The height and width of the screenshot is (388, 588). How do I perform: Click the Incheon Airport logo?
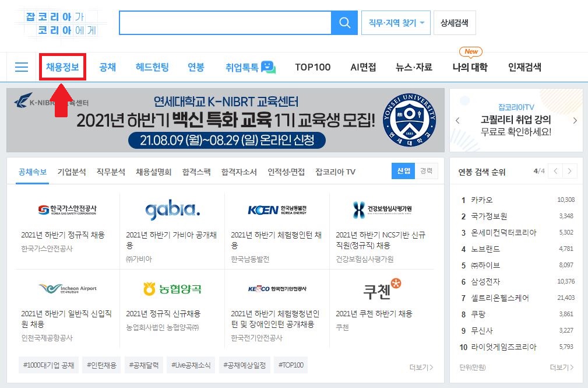[x=68, y=288]
